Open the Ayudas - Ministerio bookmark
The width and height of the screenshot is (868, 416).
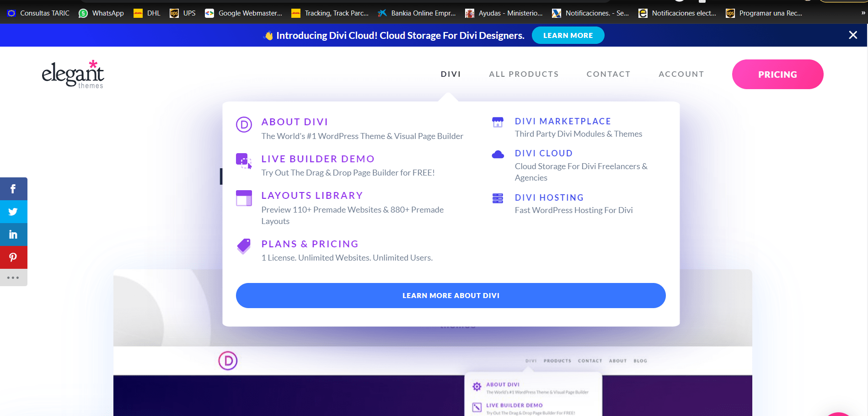point(504,13)
